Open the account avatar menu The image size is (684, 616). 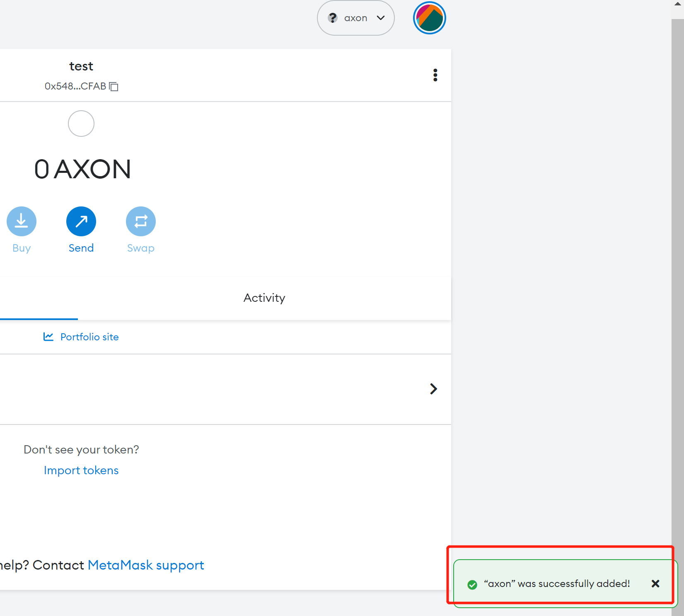coord(429,18)
